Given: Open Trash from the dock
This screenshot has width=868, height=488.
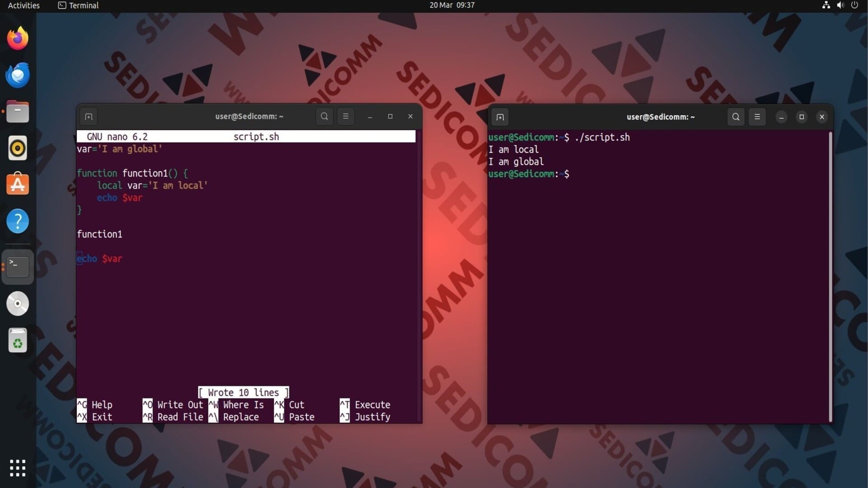Looking at the screenshot, I should tap(18, 340).
